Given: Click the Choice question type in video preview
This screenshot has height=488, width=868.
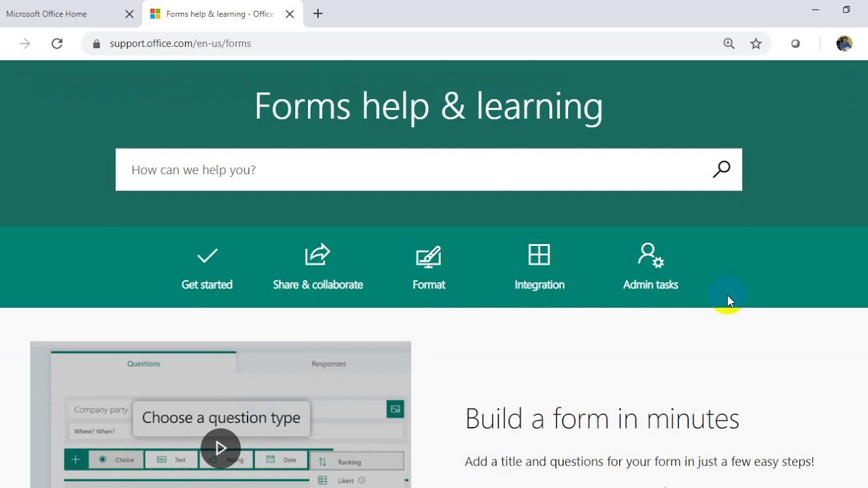Looking at the screenshot, I should point(116,460).
